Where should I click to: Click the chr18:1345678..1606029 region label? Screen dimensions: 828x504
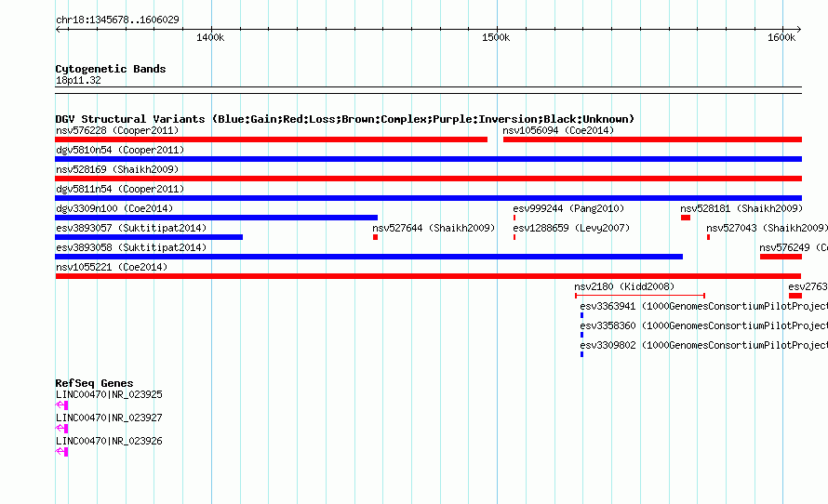pos(117,20)
